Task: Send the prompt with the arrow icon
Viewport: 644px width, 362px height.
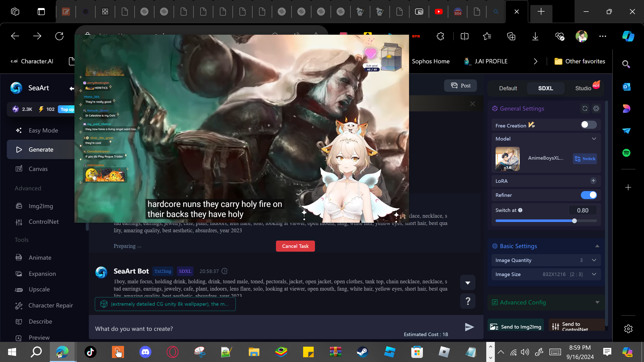Action: click(x=469, y=327)
